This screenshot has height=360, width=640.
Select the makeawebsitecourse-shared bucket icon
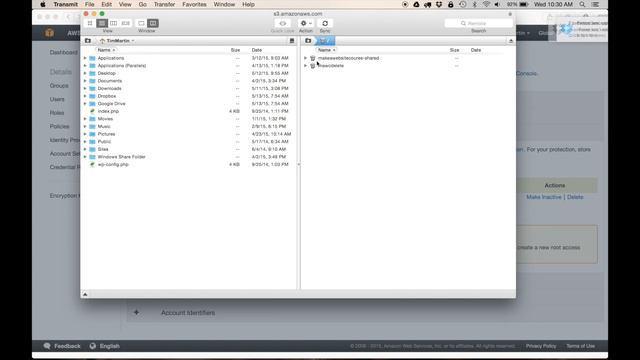click(313, 58)
